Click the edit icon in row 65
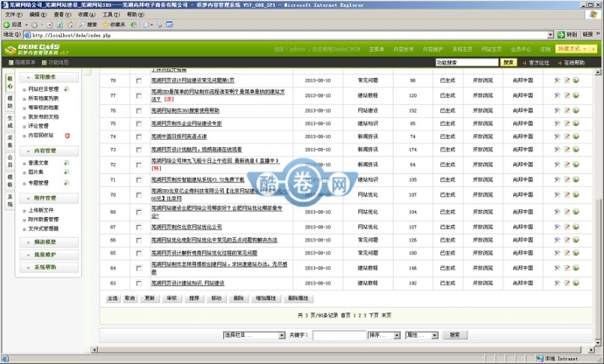This screenshot has width=604, height=364. tap(566, 253)
